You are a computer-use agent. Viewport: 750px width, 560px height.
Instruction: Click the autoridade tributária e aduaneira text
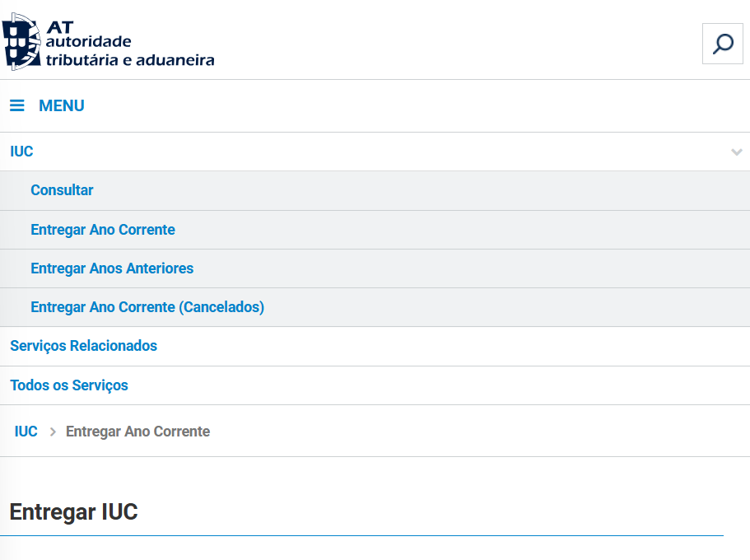130,51
